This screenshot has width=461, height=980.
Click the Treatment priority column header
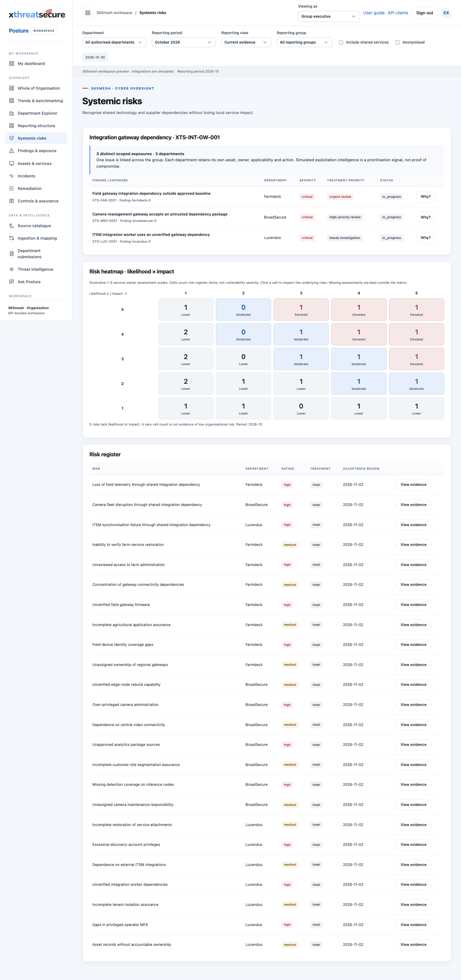346,180
